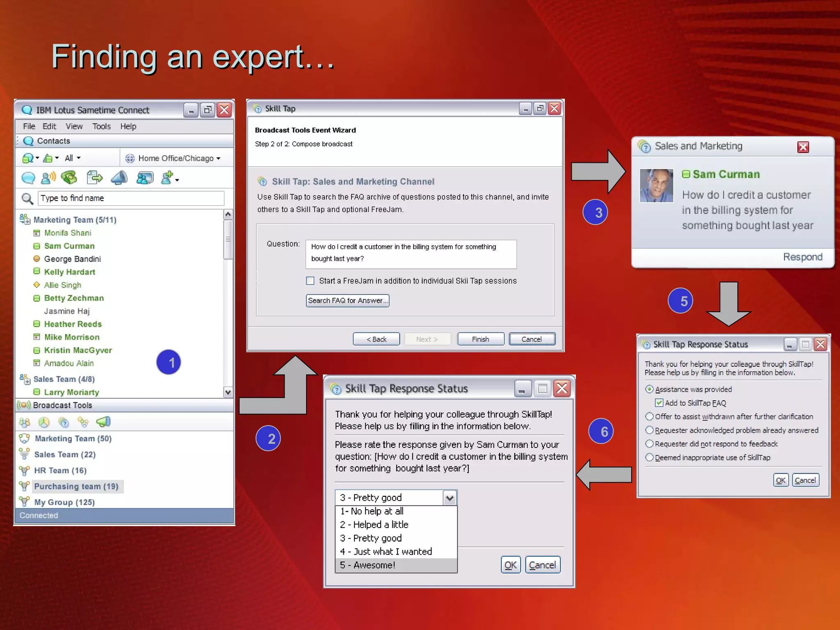
Task: Open the pie chart poll icon in Broadcast Tools
Action: (44, 422)
